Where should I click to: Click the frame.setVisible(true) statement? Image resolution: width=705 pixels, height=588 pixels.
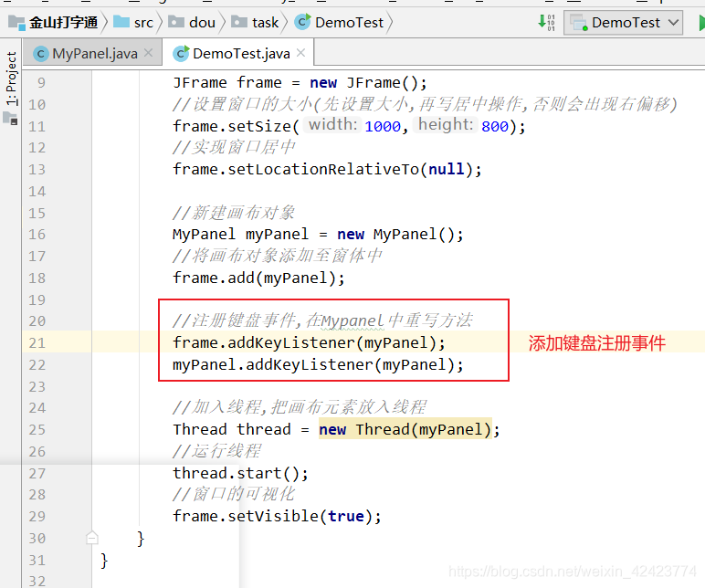[278, 516]
